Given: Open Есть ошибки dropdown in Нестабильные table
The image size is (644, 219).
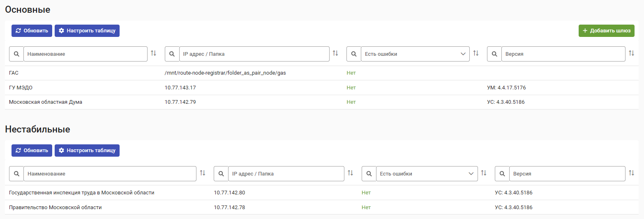Looking at the screenshot, I should 427,173.
